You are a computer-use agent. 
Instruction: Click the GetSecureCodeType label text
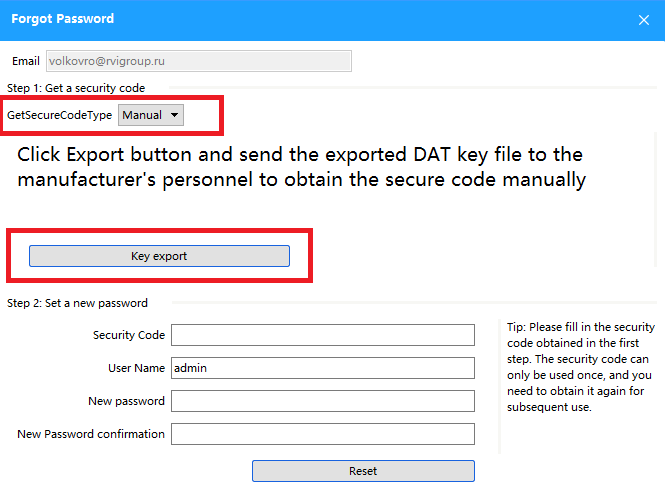tap(60, 115)
